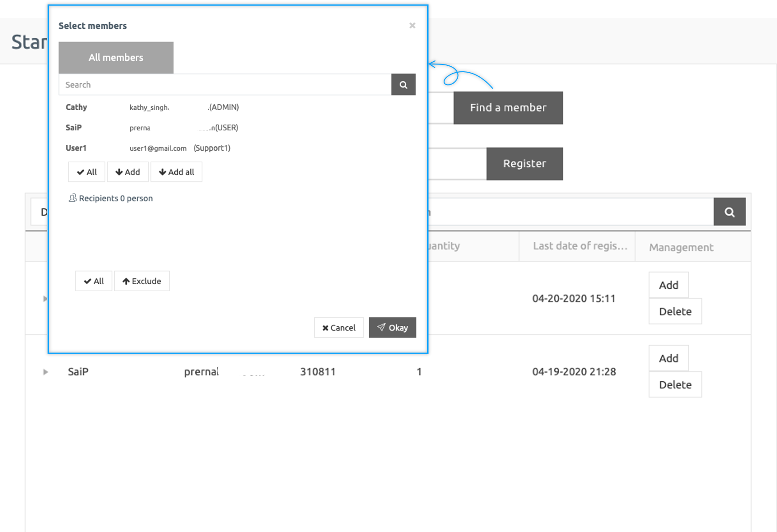The height and width of the screenshot is (532, 777).
Task: Check All beside the Exclude button
Action: click(93, 281)
